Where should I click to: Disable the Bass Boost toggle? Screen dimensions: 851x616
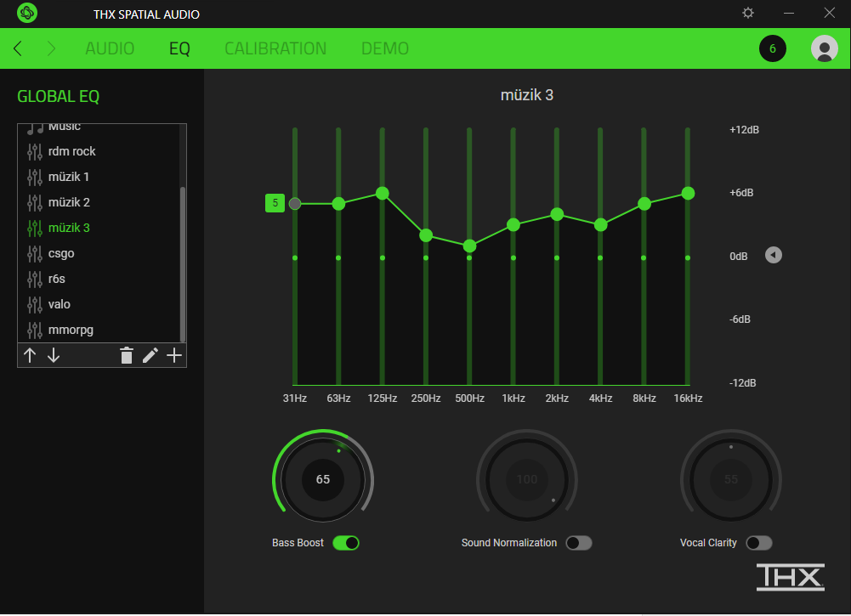[346, 543]
